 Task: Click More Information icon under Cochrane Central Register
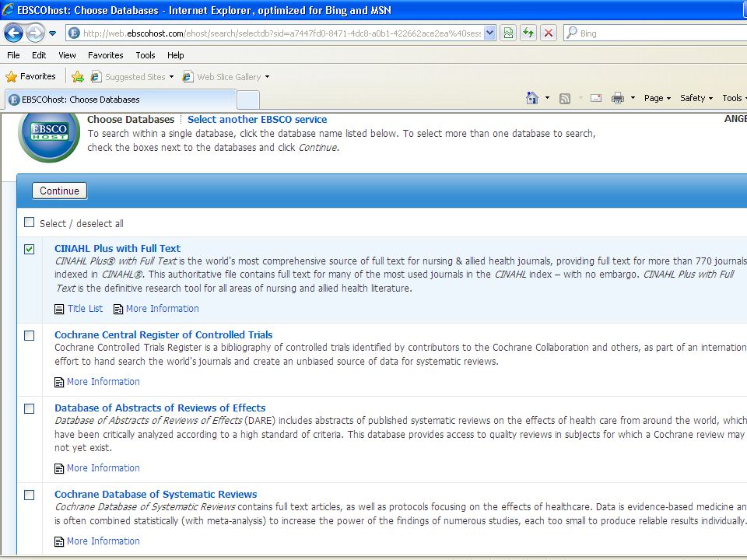59,383
